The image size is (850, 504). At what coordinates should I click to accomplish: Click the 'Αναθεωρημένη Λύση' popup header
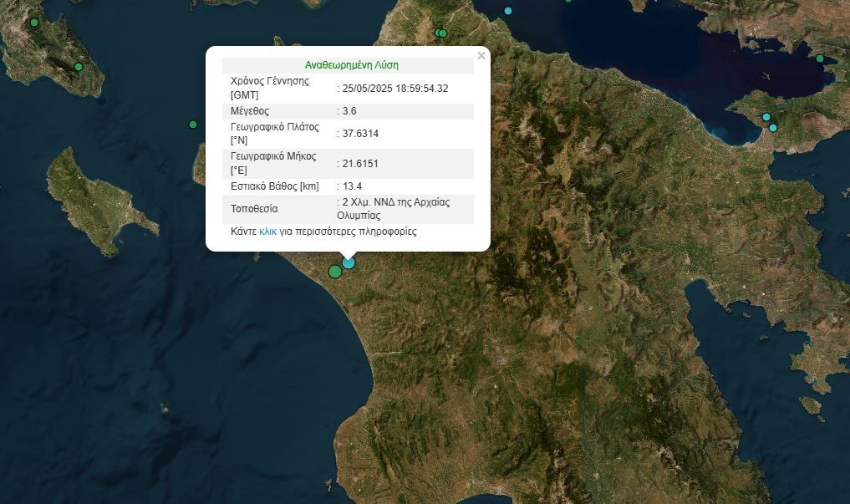(x=351, y=65)
